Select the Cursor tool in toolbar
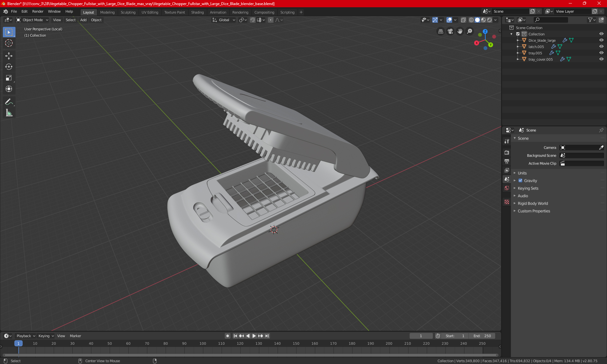 (x=9, y=43)
